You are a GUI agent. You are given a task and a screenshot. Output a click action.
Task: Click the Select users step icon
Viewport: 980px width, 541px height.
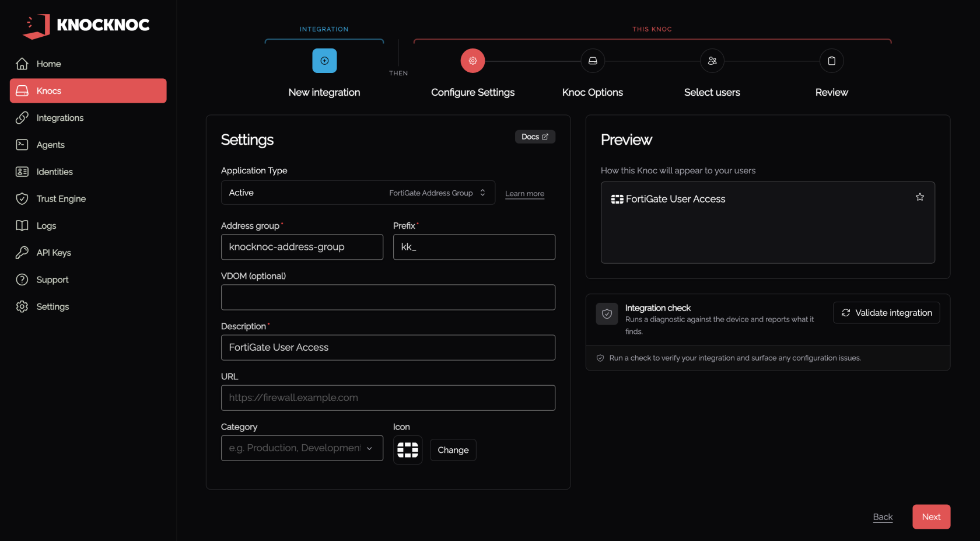tap(712, 61)
